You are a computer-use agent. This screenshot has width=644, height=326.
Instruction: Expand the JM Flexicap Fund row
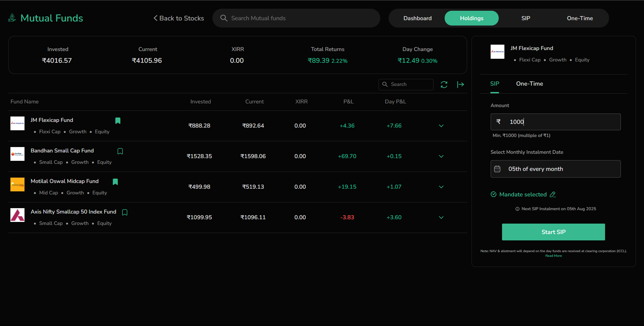tap(441, 126)
